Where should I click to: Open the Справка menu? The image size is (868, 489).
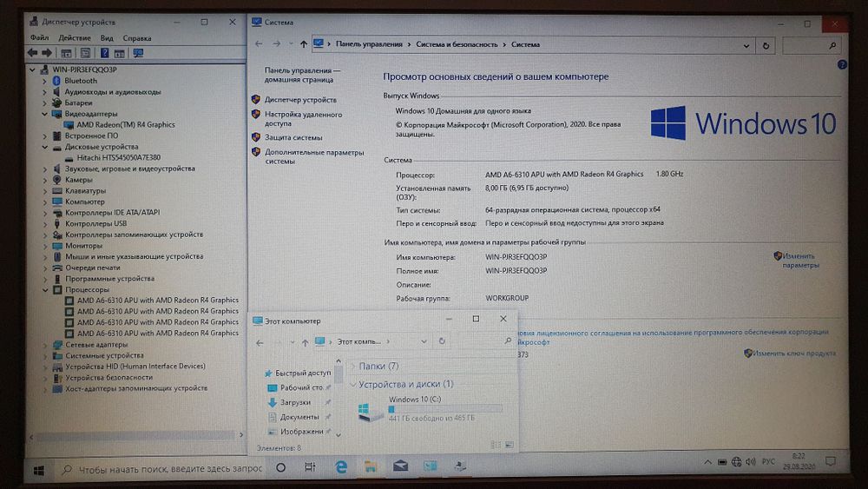pos(137,37)
